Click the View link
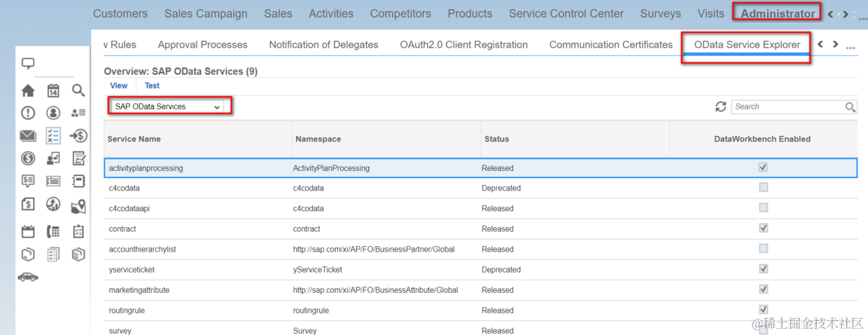Screen dimensions: 868x335 119,86
